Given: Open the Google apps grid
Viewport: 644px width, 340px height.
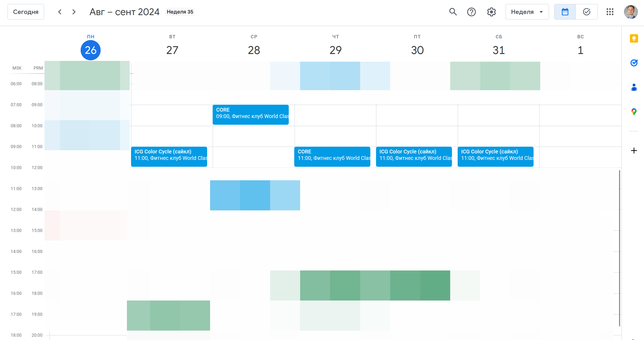Looking at the screenshot, I should (610, 12).
